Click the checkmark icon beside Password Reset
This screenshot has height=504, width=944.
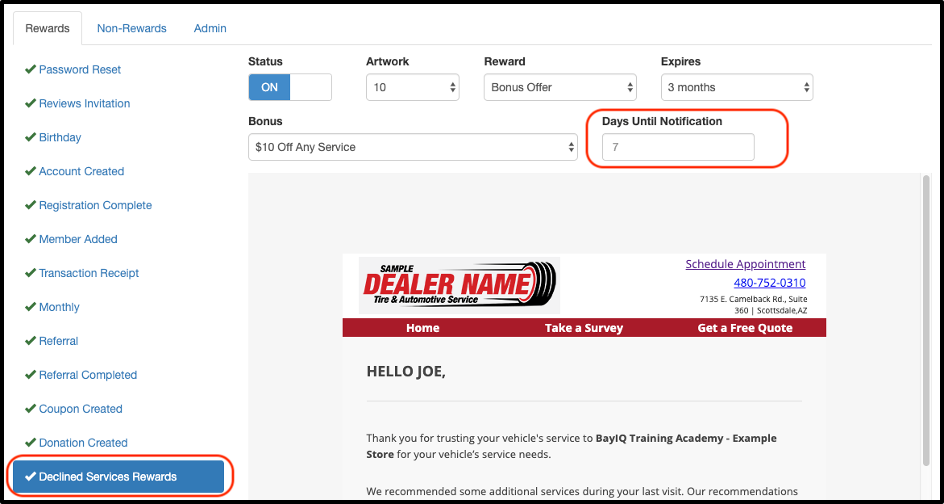30,70
